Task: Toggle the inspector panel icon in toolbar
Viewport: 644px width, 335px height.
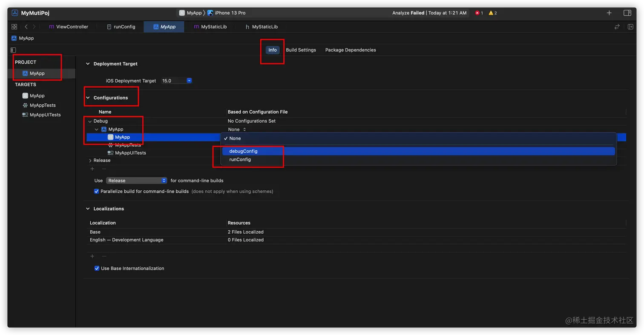Action: [627, 13]
